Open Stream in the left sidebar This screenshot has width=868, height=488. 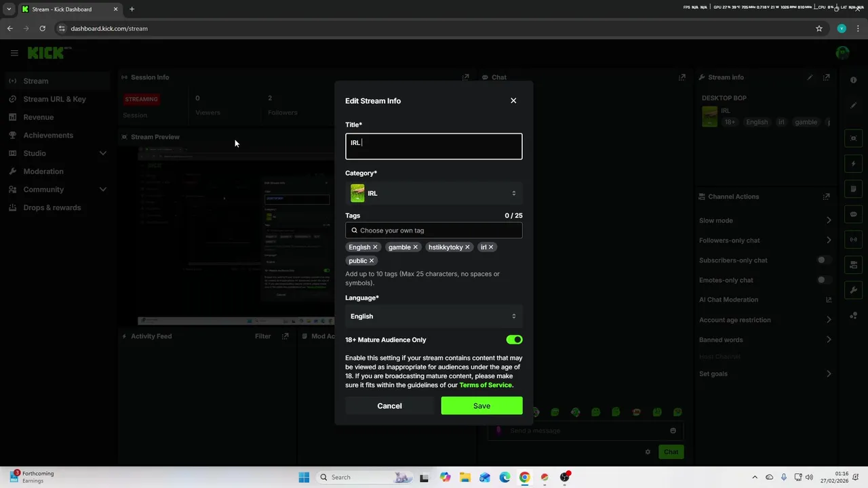[x=58, y=81]
